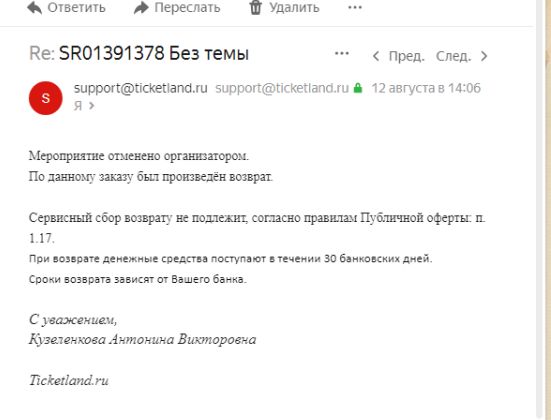
Task: Go to next message chevron
Action: click(484, 56)
